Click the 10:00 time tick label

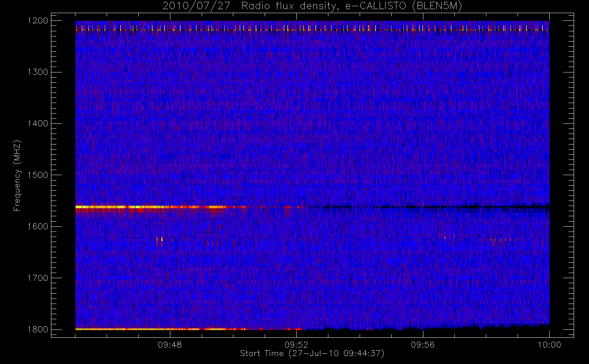(549, 345)
